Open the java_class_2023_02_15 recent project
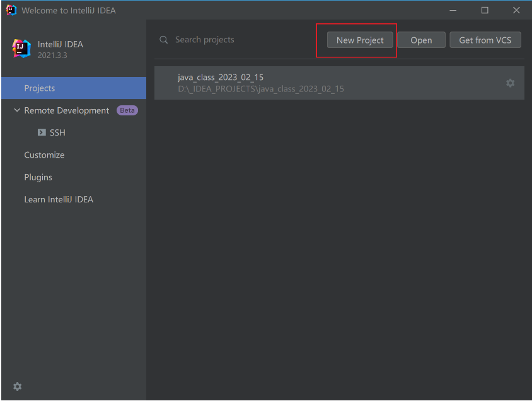The image size is (532, 401). [x=339, y=83]
